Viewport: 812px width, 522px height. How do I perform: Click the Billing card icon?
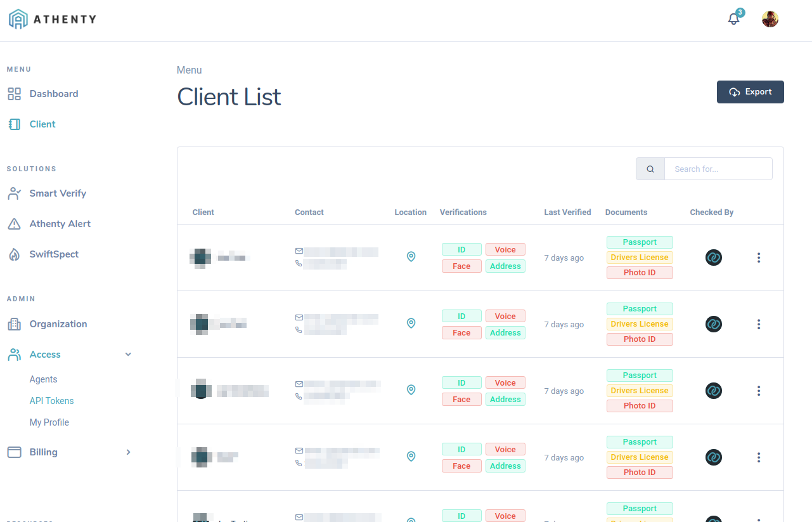pos(14,452)
